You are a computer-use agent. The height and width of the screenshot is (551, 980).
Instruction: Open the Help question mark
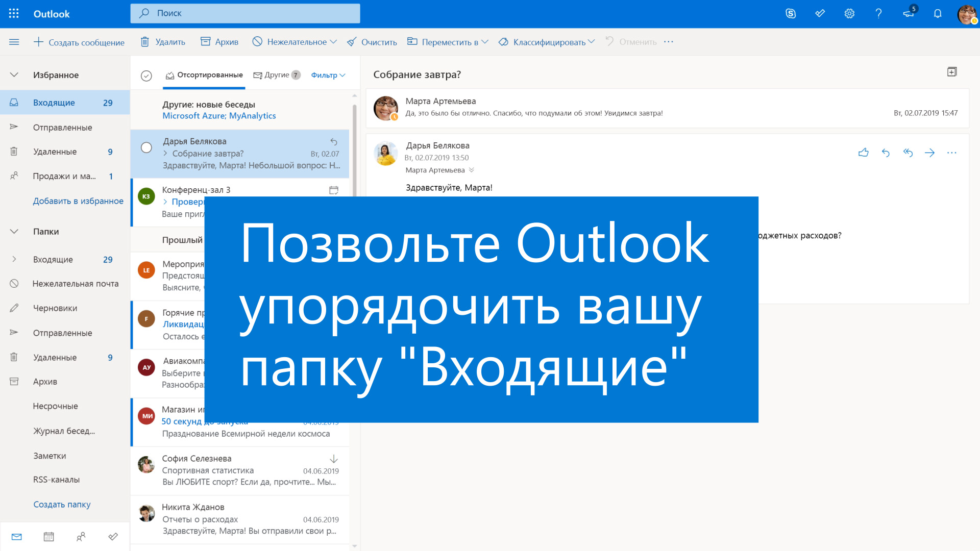tap(878, 14)
